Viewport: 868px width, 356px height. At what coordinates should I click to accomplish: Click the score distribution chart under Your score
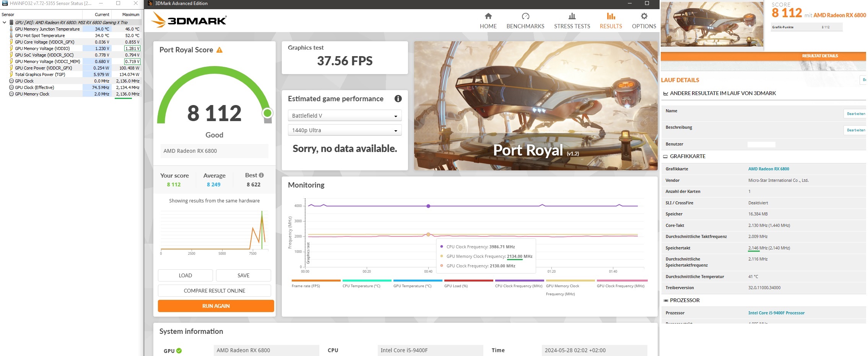[215, 232]
